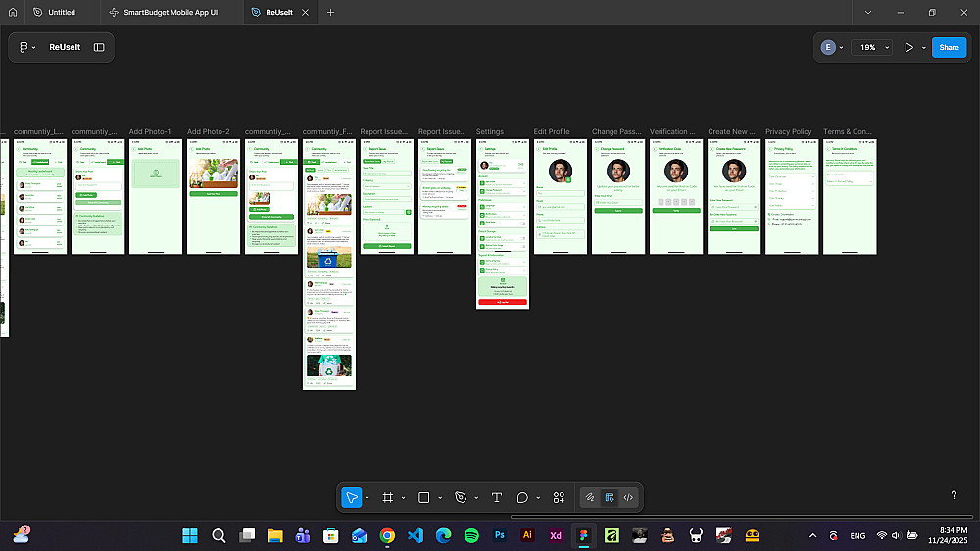Select the Comment tool
The height and width of the screenshot is (551, 980).
coord(522,498)
